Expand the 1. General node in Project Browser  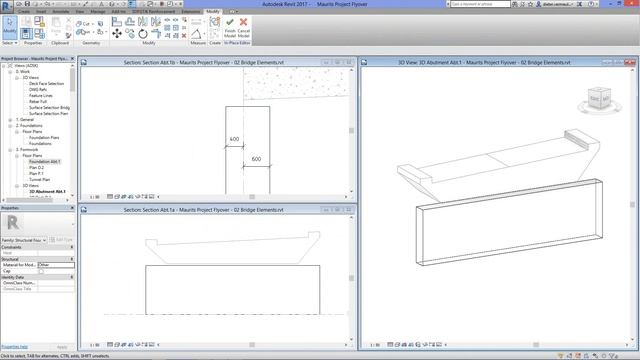(x=10, y=120)
